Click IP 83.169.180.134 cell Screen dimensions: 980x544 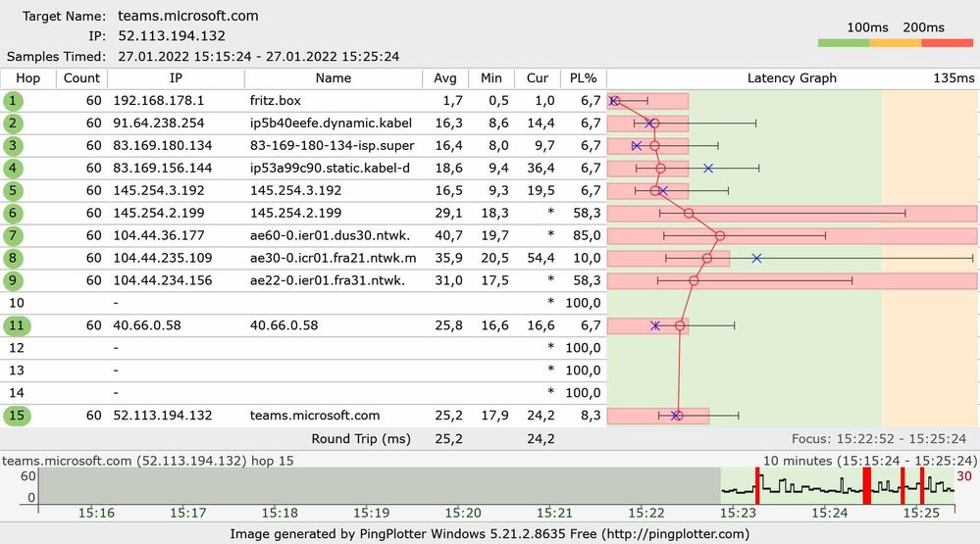coord(163,145)
